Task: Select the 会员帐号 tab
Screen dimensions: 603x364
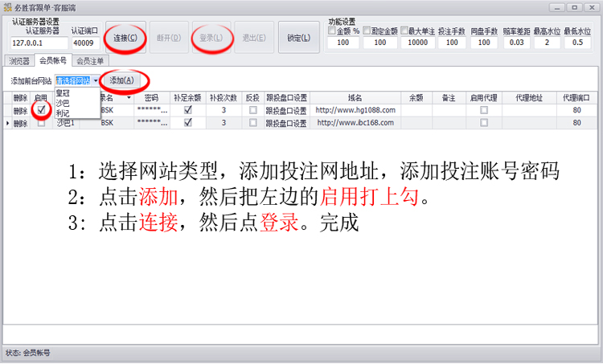Action: pyautogui.click(x=53, y=60)
